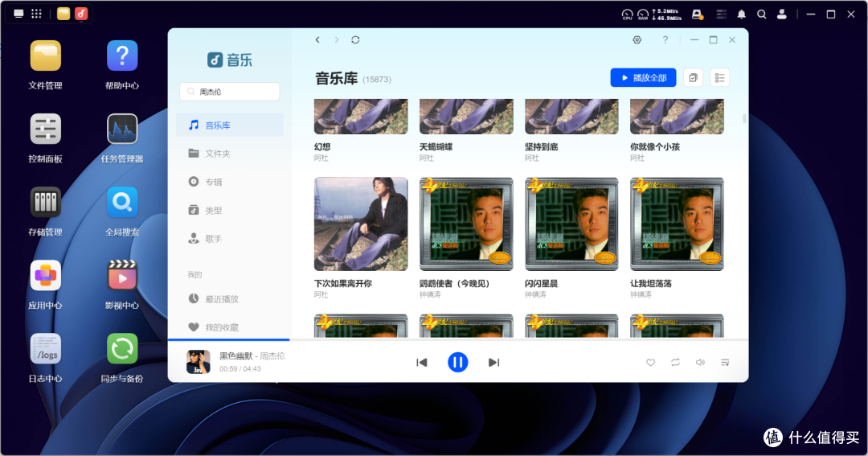Skip to previous track

click(422, 363)
